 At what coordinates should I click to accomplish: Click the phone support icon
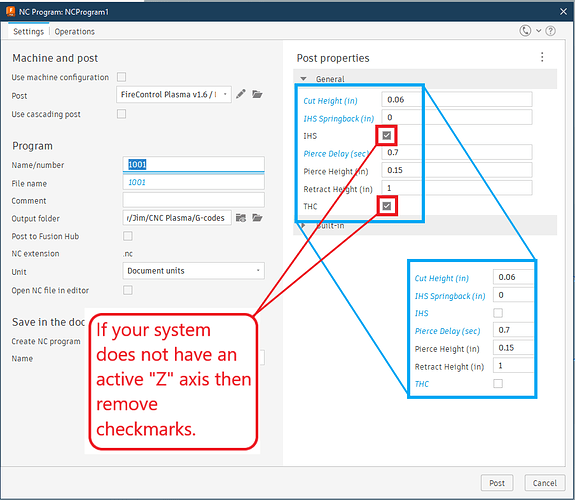pyautogui.click(x=525, y=31)
